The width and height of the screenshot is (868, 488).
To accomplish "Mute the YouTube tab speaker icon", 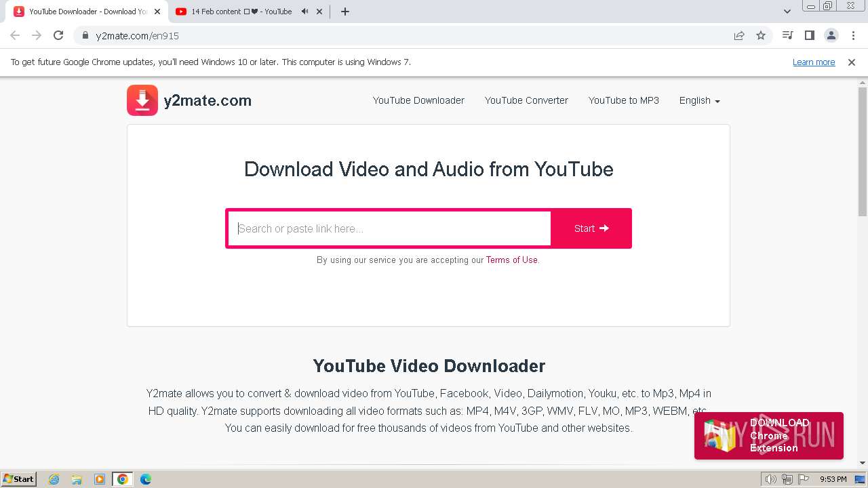I will tap(304, 12).
